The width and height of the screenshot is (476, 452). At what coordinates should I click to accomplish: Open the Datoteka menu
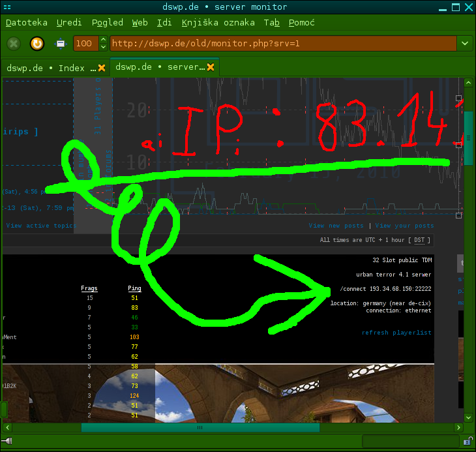click(x=26, y=22)
